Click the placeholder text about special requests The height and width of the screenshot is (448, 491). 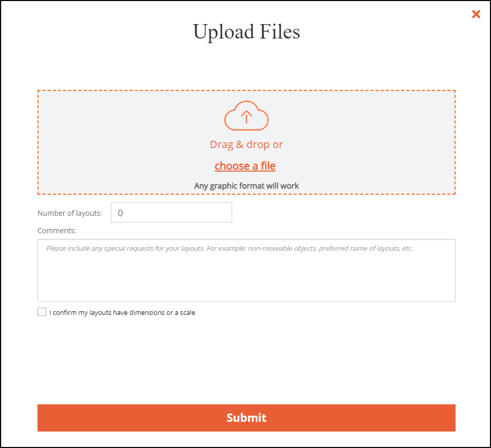[x=230, y=249]
